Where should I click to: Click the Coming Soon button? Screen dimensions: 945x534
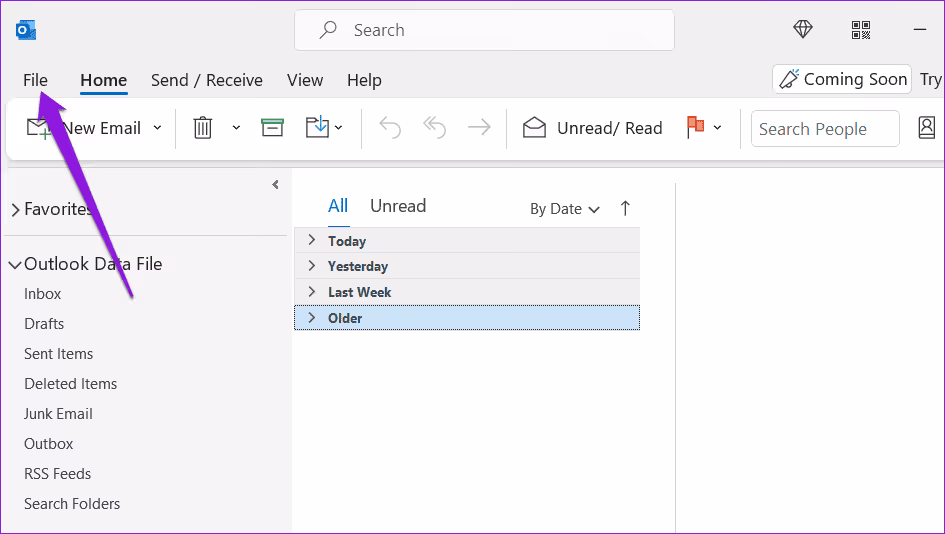tap(842, 79)
